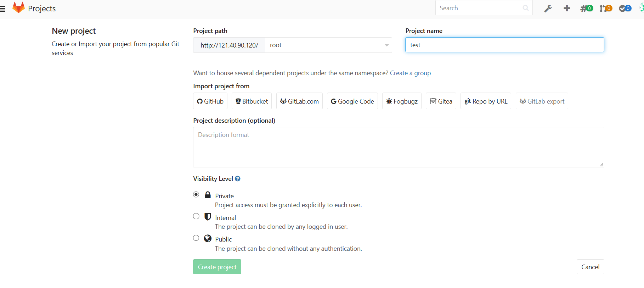Import project from GitHub
The height and width of the screenshot is (288, 644).
210,101
